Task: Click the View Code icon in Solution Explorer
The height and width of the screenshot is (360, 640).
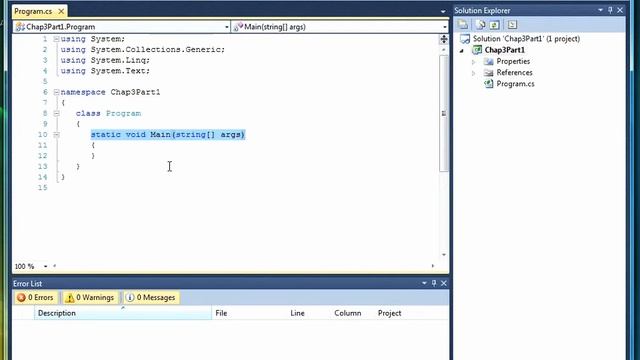Action: pos(512,24)
